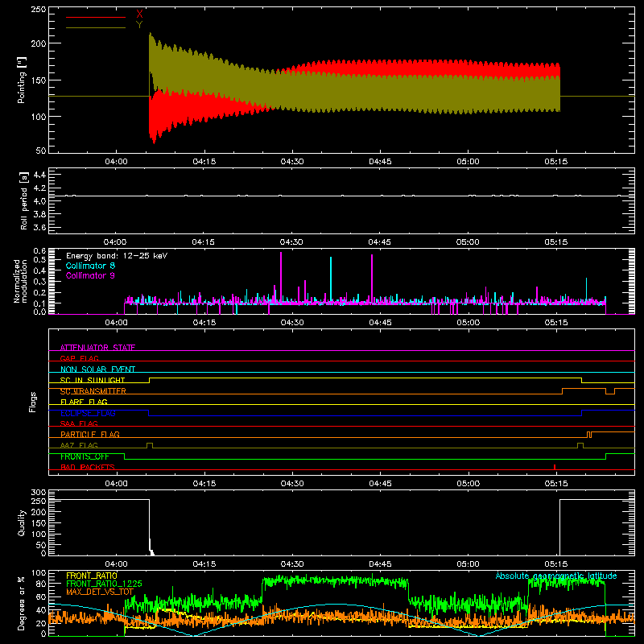Click the Normalized modulation axis title
This screenshot has height=644, width=644.
pyautogui.click(x=20, y=281)
